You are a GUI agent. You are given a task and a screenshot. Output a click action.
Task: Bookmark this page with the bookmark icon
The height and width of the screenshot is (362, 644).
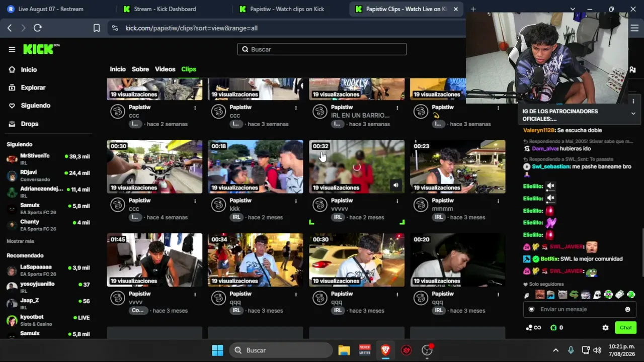click(x=97, y=28)
